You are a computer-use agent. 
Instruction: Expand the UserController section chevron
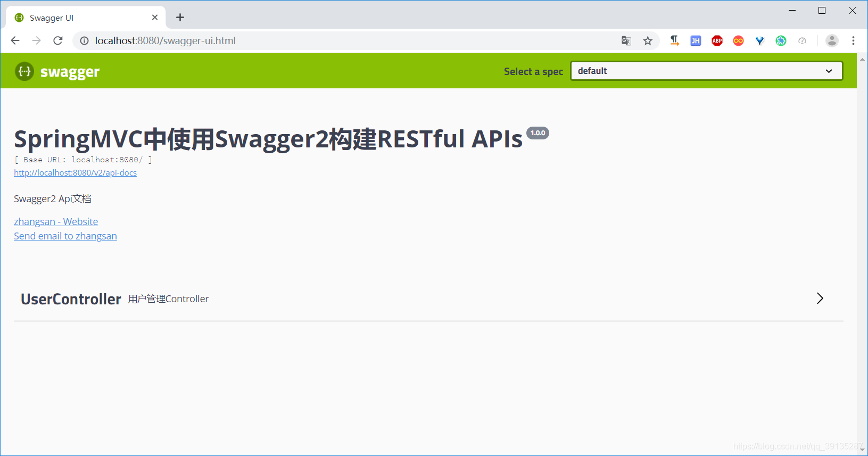pyautogui.click(x=820, y=299)
